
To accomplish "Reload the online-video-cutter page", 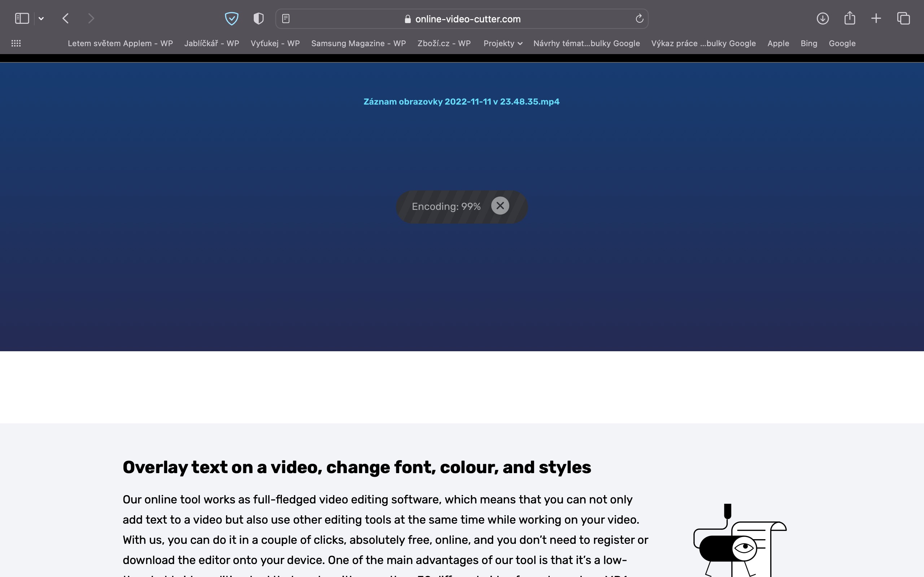I will coord(639,18).
